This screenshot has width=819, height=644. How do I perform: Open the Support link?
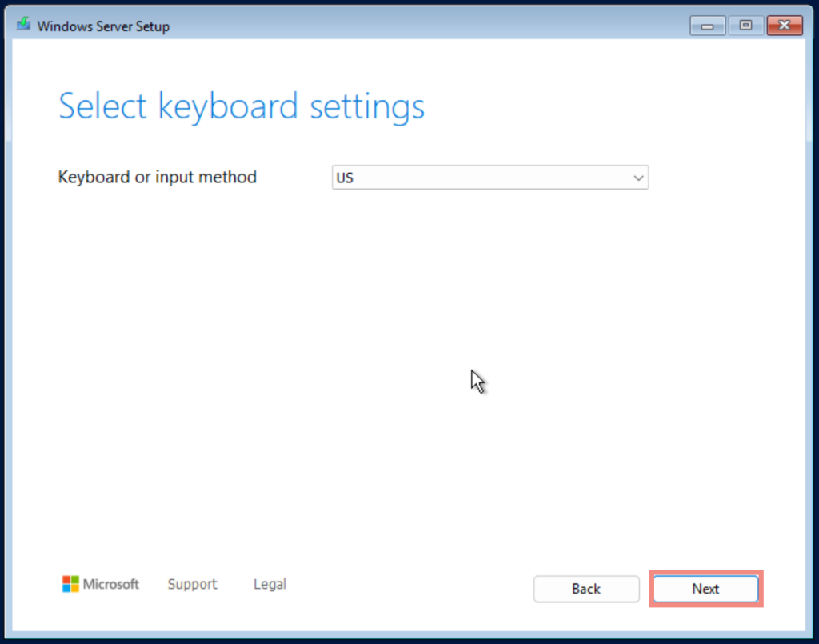192,584
